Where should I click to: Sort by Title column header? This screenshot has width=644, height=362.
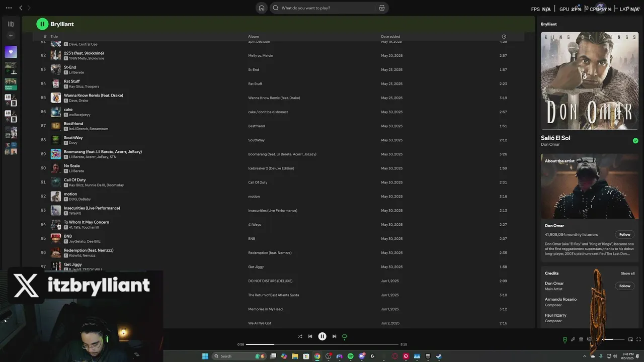(x=54, y=37)
